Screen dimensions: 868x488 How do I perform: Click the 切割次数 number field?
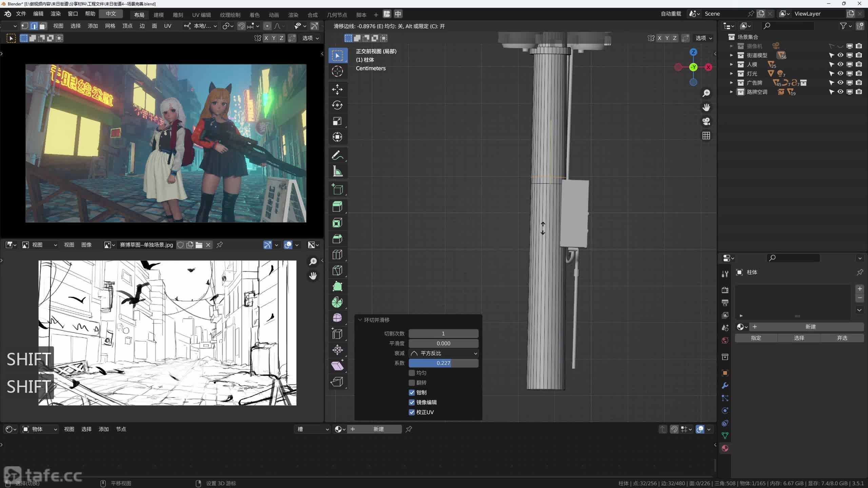[443, 334]
